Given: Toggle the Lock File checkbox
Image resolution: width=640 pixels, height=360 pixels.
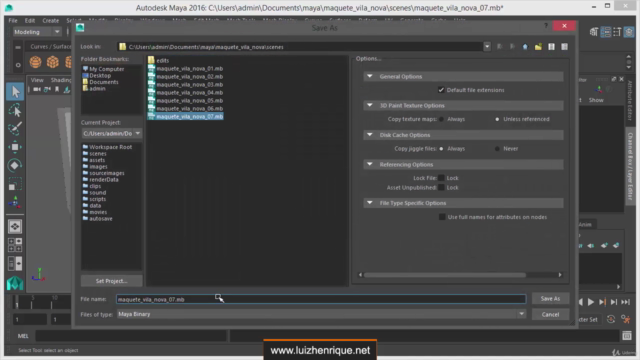Looking at the screenshot, I should (441, 178).
